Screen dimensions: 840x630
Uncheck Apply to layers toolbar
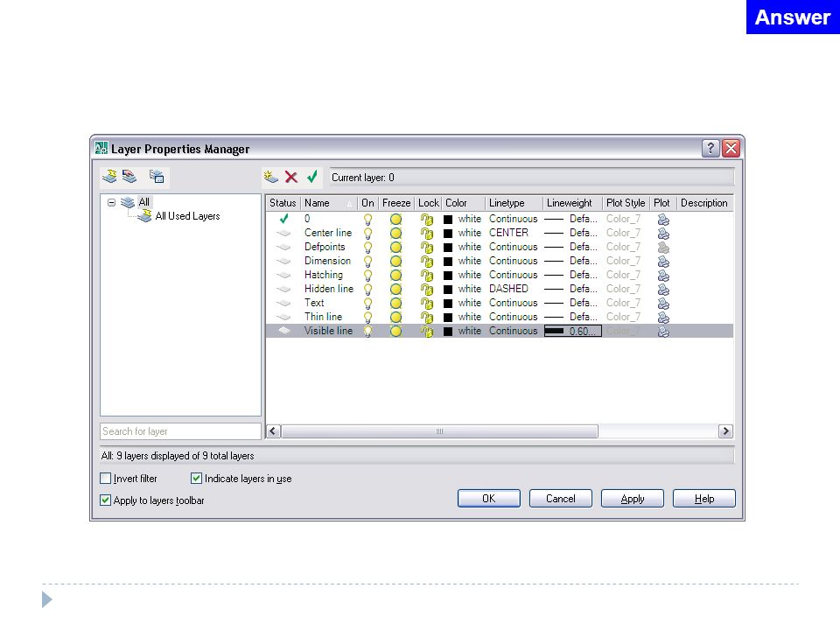point(106,500)
